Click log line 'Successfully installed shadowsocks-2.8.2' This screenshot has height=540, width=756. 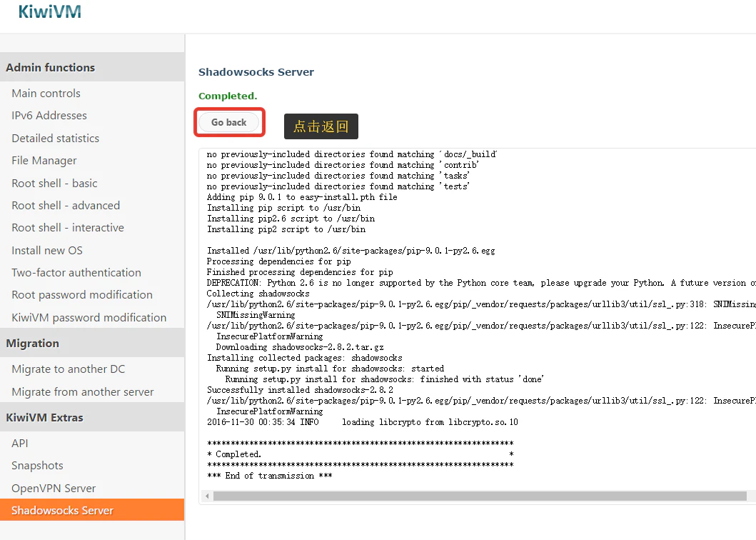[x=300, y=390]
